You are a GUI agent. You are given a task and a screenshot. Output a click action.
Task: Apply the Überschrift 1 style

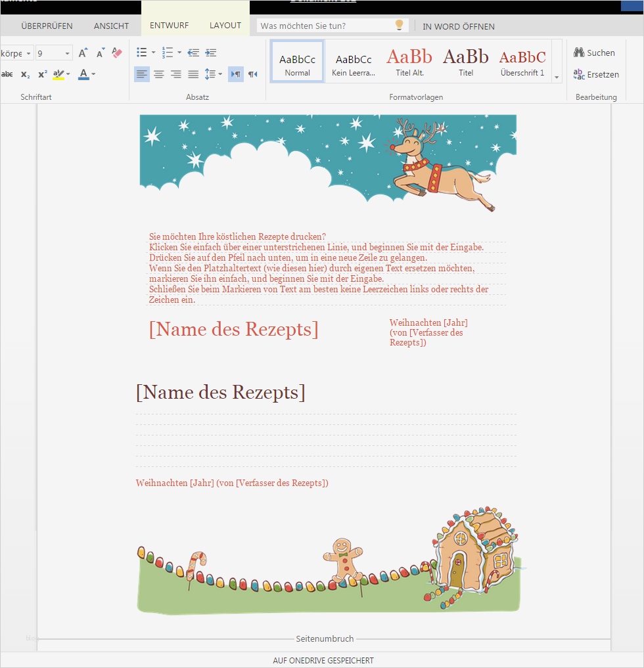coord(524,61)
